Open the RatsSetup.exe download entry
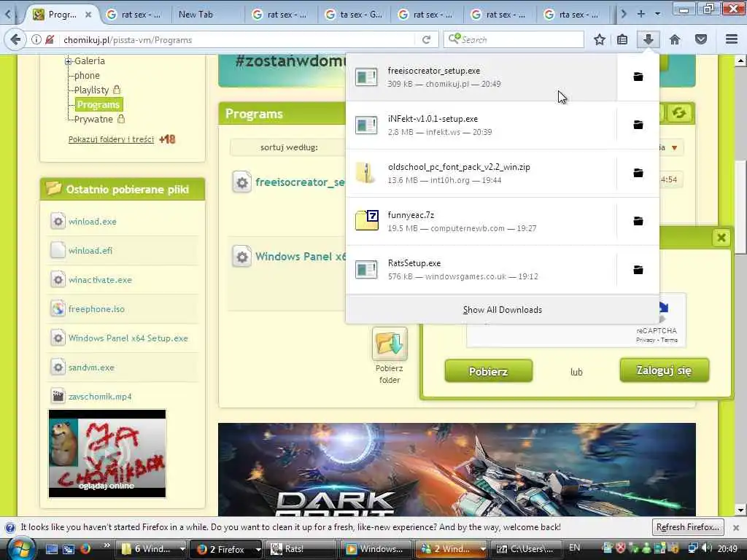The image size is (747, 560). pyautogui.click(x=481, y=270)
